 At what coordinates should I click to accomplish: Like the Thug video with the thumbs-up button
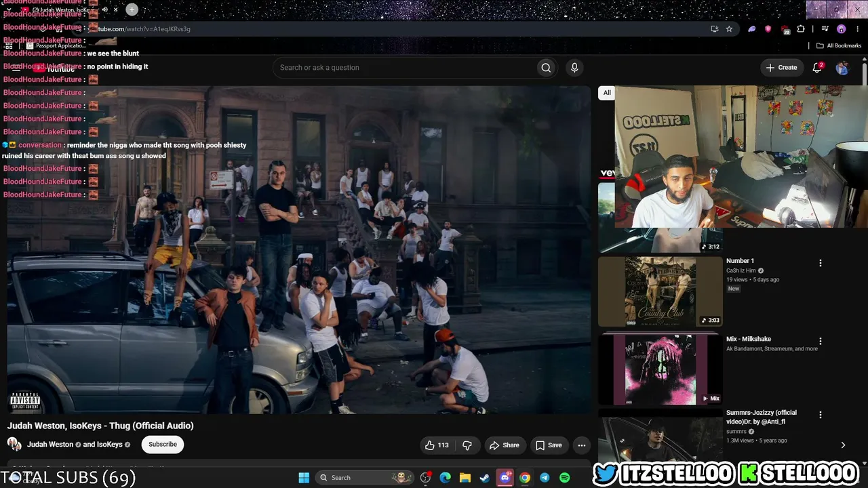(437, 445)
